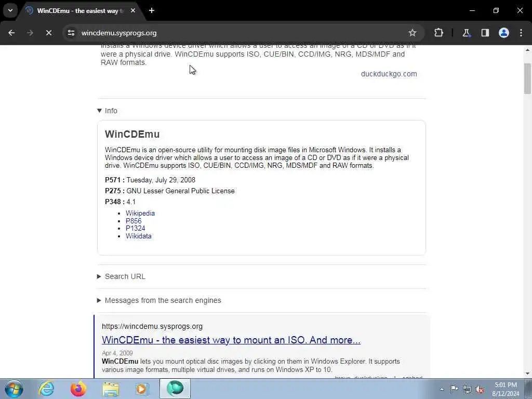
Task: Click the browser forward arrow
Action: pyautogui.click(x=30, y=33)
